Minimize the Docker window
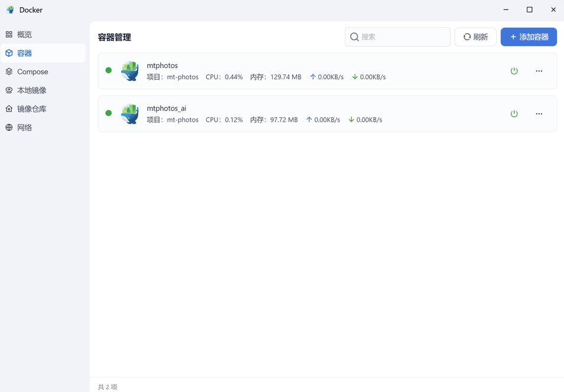The height and width of the screenshot is (392, 564). (506, 9)
